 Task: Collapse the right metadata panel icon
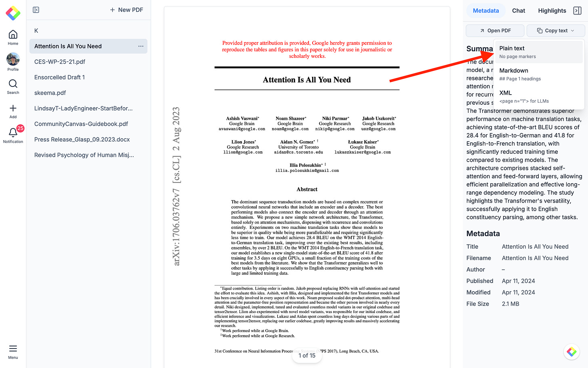pos(577,11)
